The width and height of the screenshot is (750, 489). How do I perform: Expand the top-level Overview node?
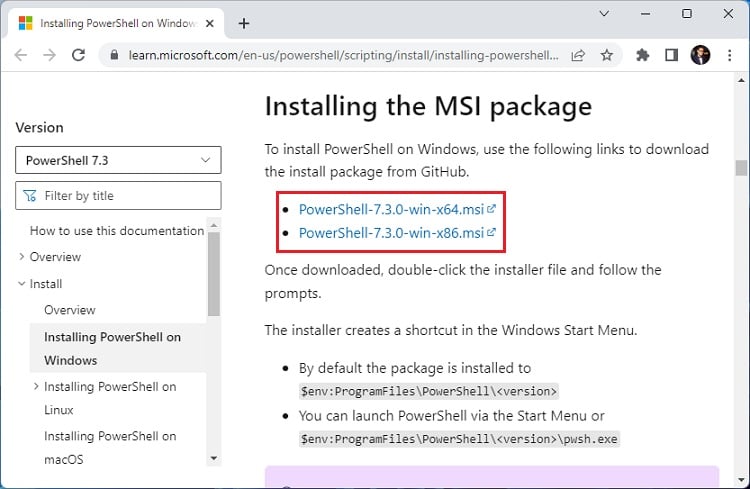click(x=22, y=257)
